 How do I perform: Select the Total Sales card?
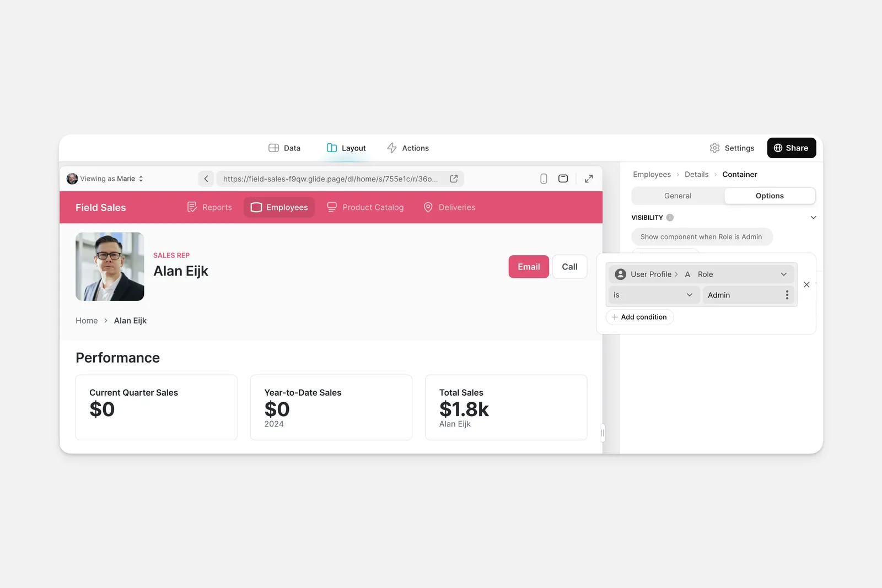505,407
